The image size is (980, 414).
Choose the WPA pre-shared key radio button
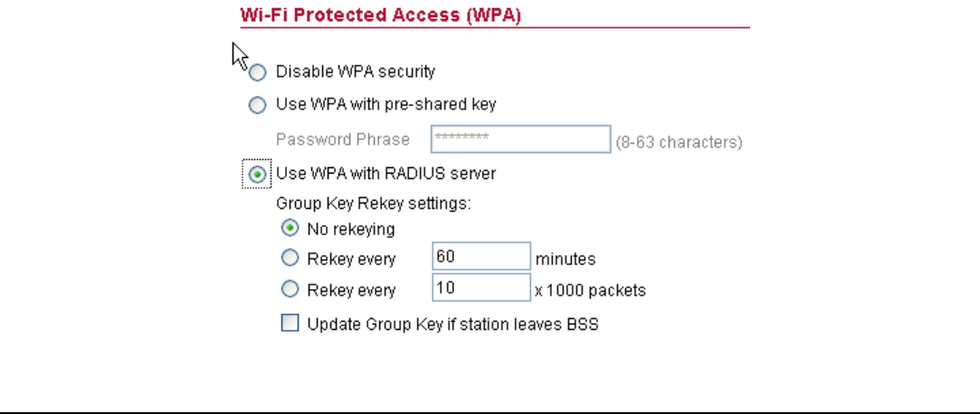tap(258, 105)
